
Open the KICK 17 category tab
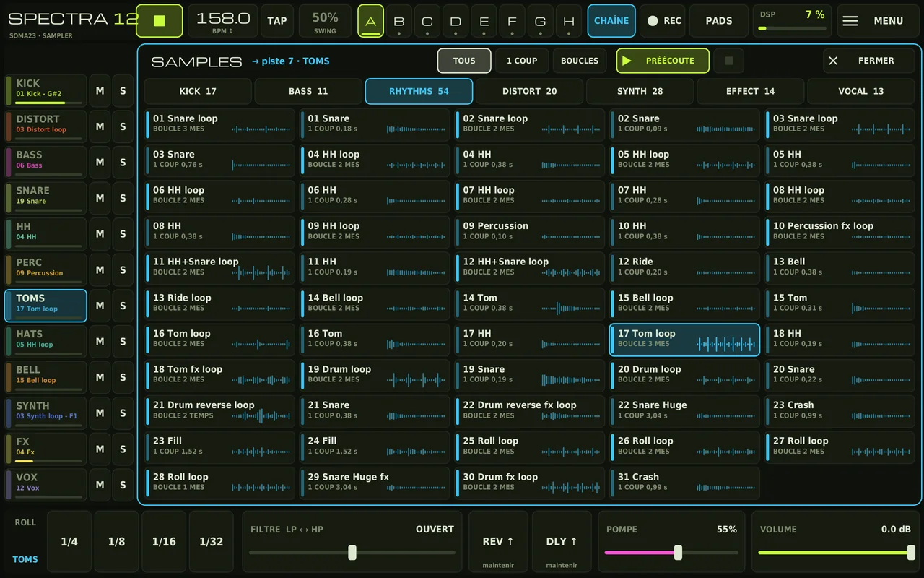point(198,91)
